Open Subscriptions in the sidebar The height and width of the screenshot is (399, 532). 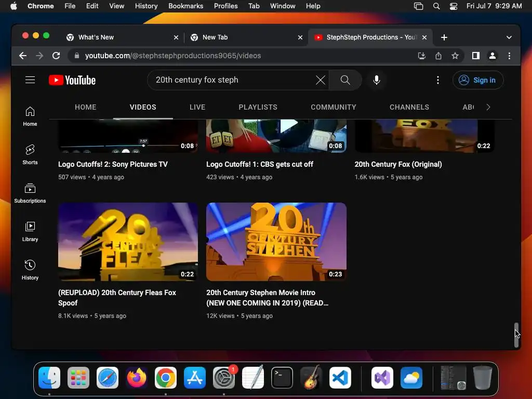(x=30, y=193)
